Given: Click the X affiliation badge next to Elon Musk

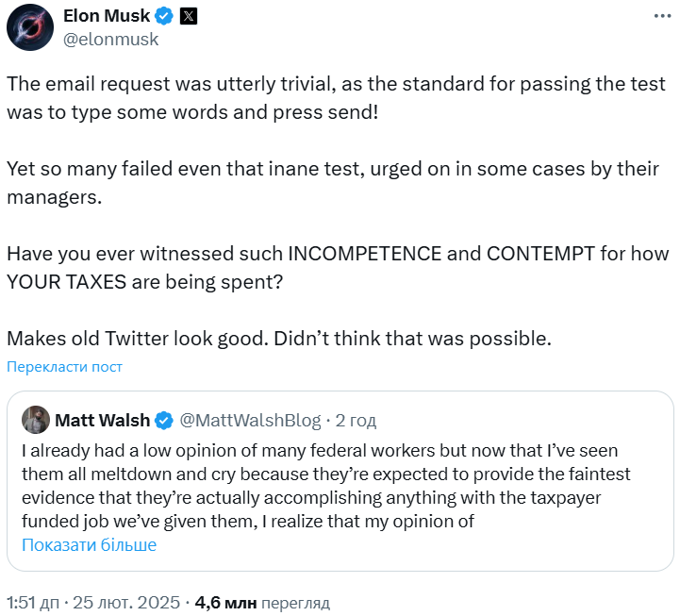Looking at the screenshot, I should (x=189, y=17).
